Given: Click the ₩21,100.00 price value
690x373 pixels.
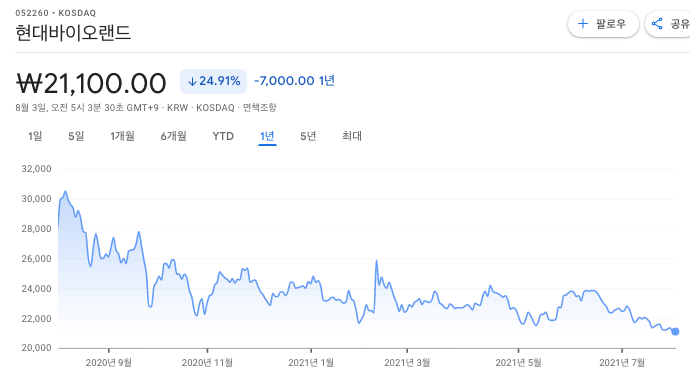Looking at the screenshot, I should click(x=91, y=83).
